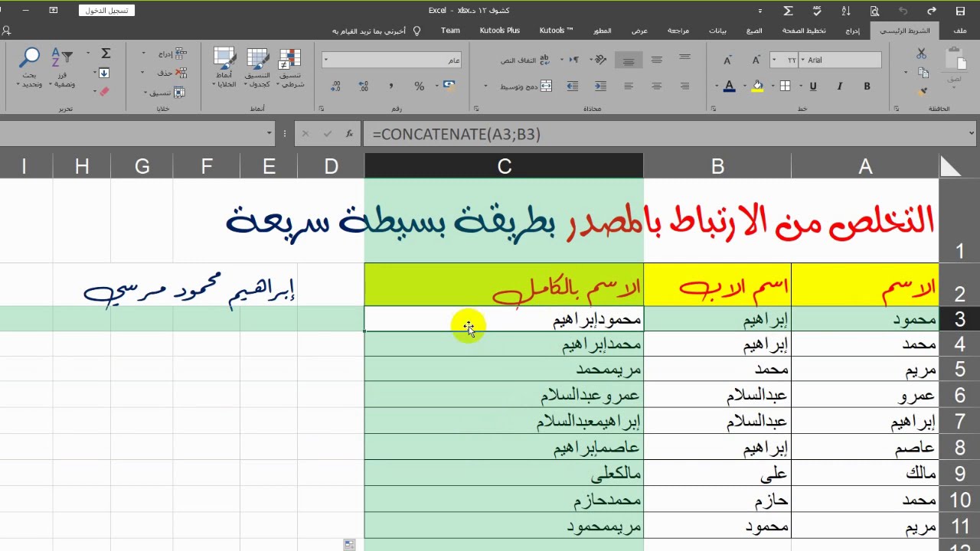The image size is (980, 551).
Task: Click the Comma style icon
Action: coord(390,86)
